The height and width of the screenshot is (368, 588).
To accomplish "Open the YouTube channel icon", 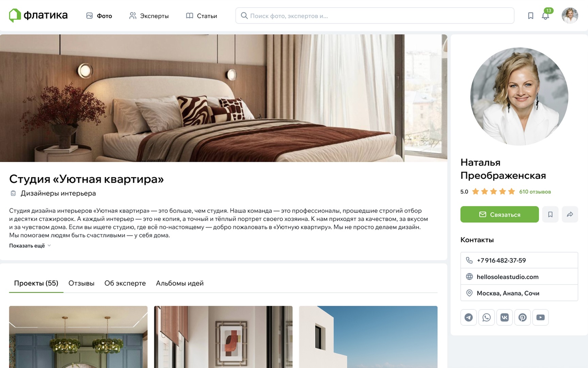I will [x=540, y=317].
